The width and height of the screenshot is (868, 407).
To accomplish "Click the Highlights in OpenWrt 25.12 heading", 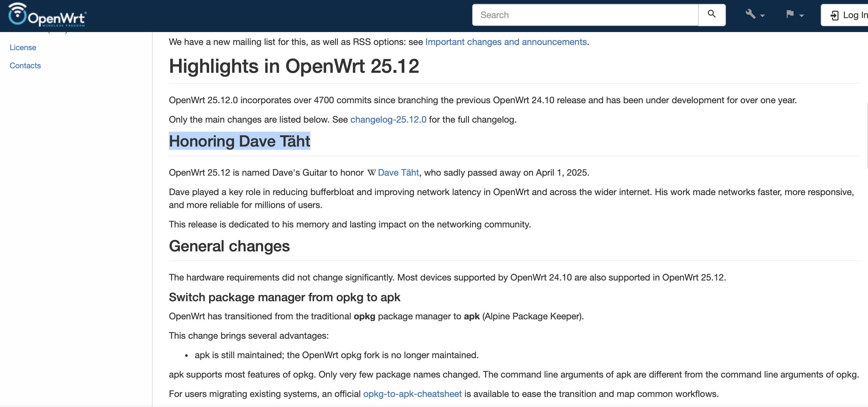I will 294,66.
